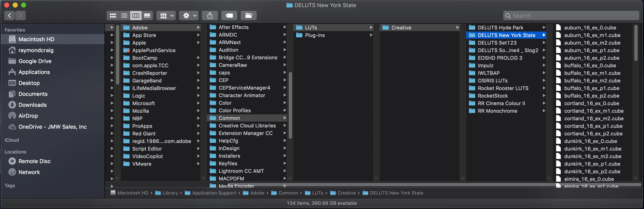
Task: Go back with the back arrow button
Action: pyautogui.click(x=9, y=16)
